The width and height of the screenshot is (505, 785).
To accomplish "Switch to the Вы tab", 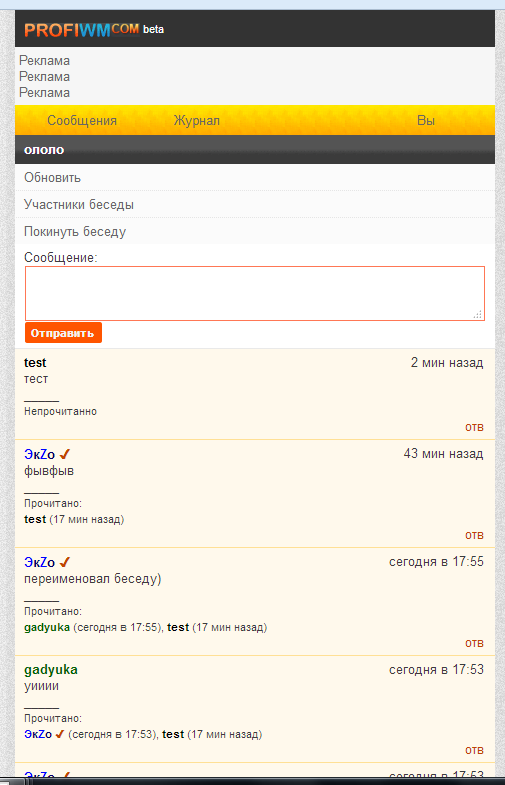I will pos(425,121).
